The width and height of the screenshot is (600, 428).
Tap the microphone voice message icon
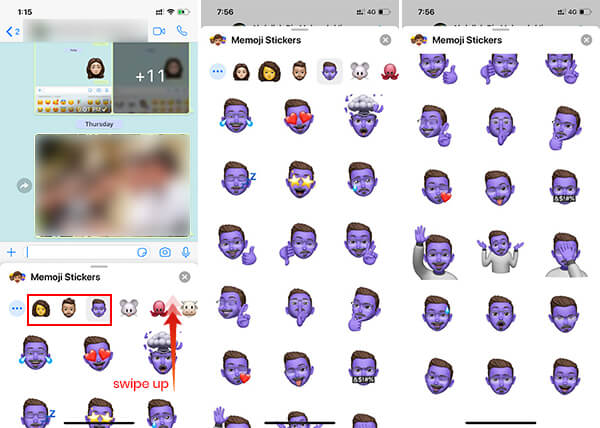pyautogui.click(x=186, y=252)
